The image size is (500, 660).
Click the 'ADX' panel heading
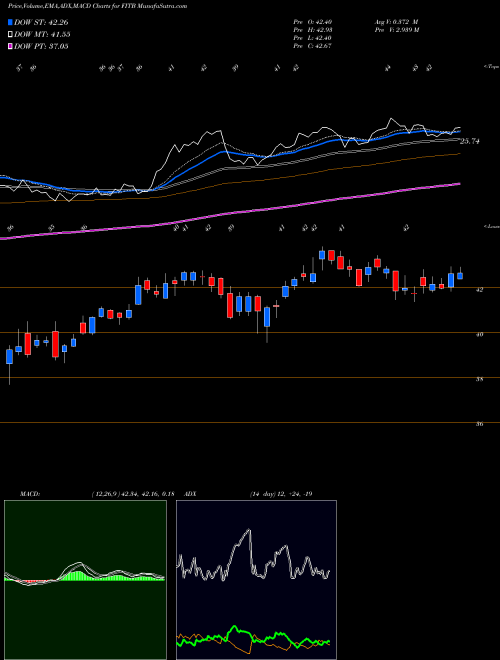[x=190, y=494]
